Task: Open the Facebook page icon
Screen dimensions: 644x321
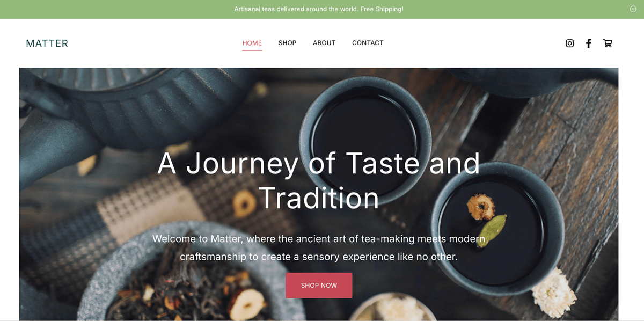Action: [589, 43]
